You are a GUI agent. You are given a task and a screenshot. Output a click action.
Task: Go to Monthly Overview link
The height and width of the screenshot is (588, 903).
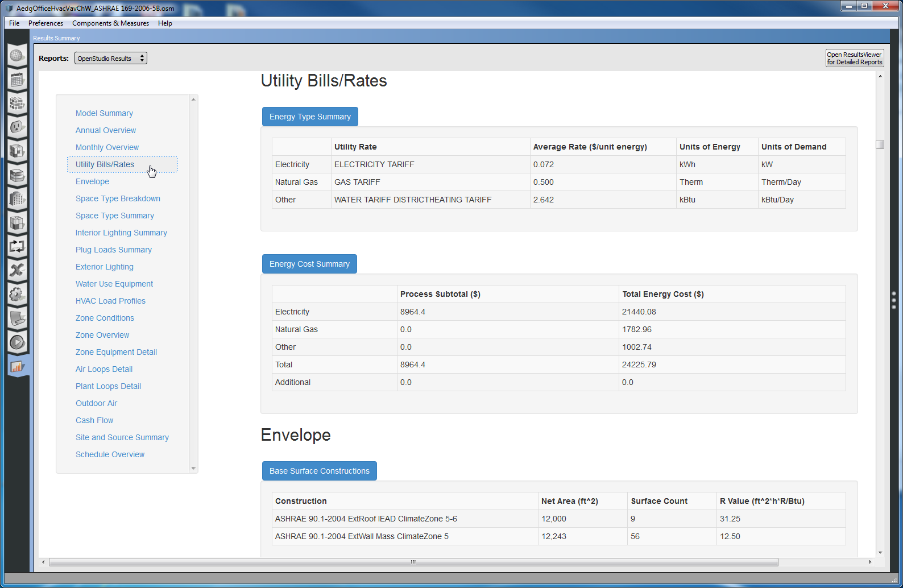click(107, 147)
